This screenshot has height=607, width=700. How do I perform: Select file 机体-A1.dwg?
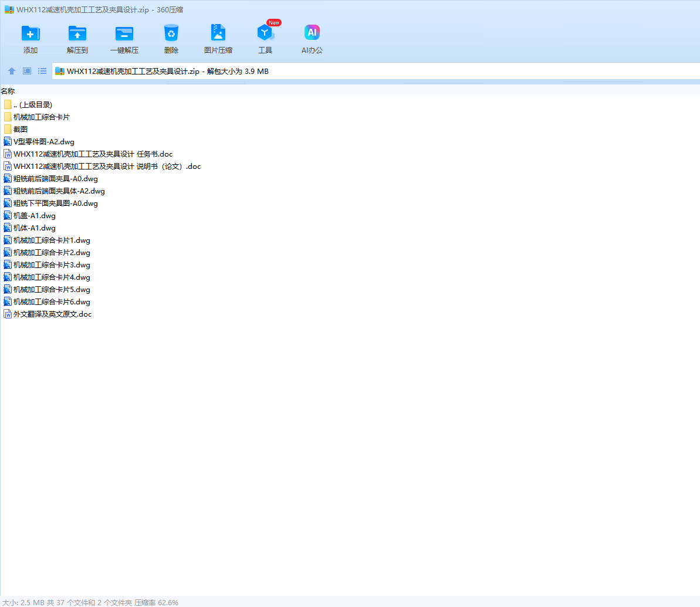[29, 228]
